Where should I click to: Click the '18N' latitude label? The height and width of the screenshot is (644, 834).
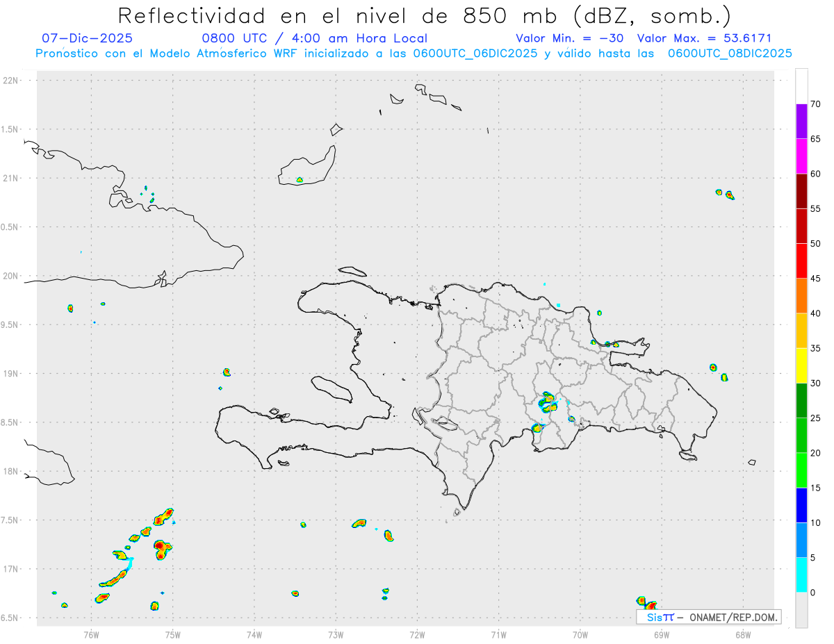click(x=12, y=472)
